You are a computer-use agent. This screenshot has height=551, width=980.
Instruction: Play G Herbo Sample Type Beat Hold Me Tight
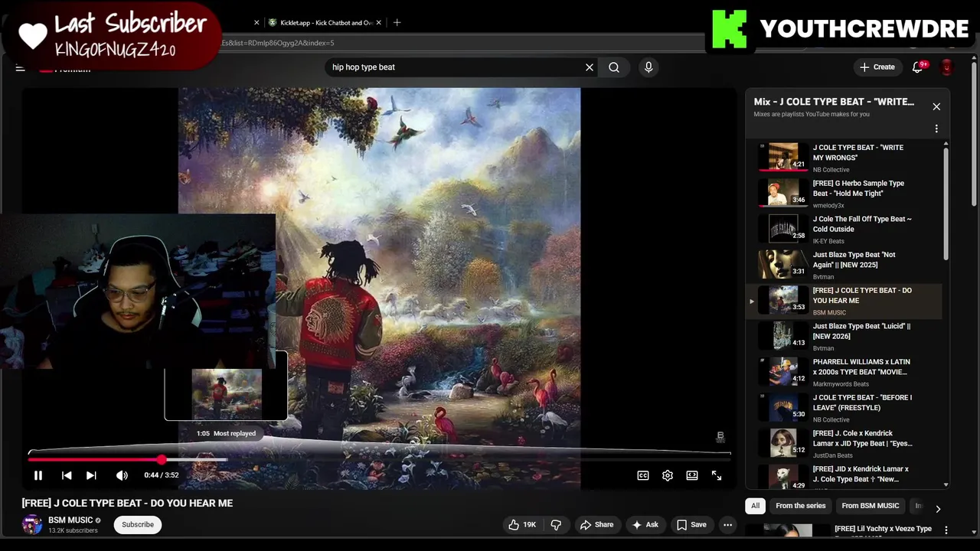[x=842, y=194]
